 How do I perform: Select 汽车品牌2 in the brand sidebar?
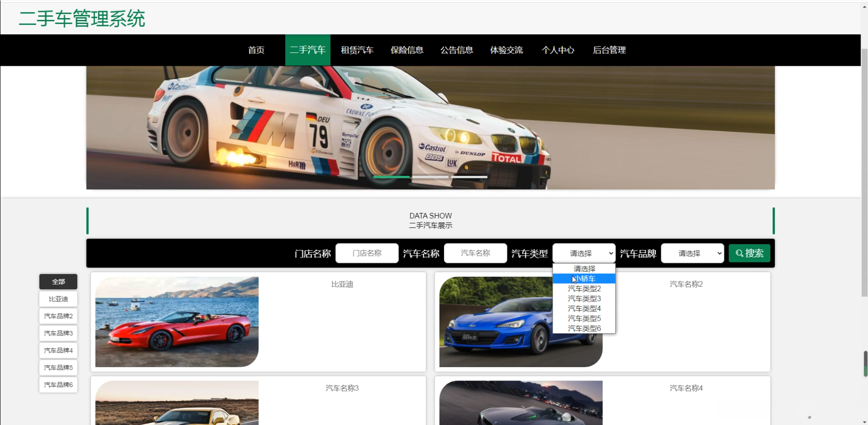click(x=58, y=316)
